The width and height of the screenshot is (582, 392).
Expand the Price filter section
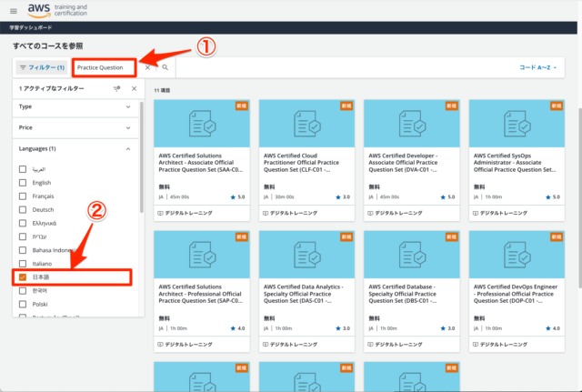coord(75,127)
